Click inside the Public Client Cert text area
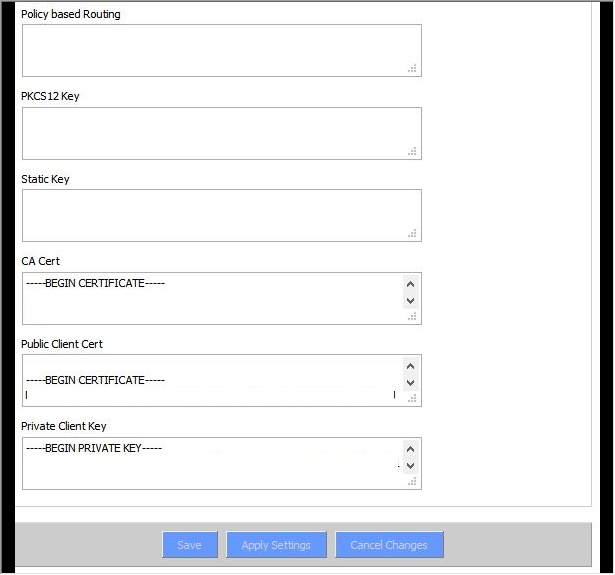The image size is (615, 575). tap(212, 381)
